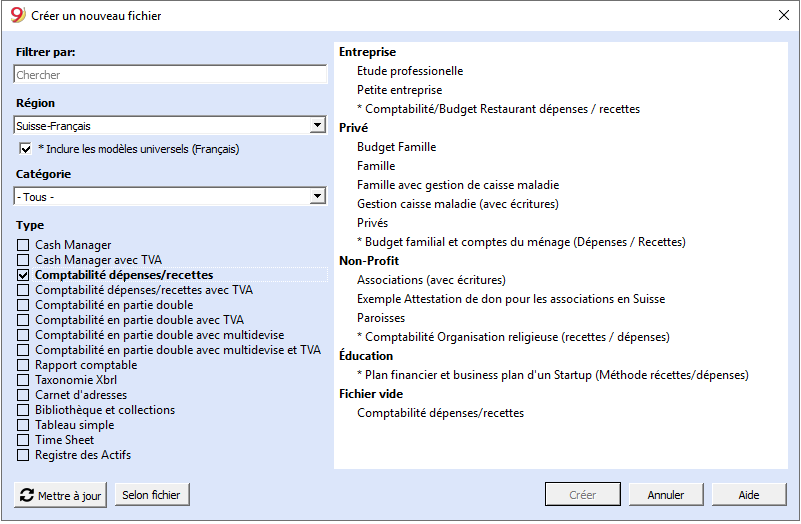Click the Chercher filter input field
Viewport: 801px width, 524px height.
170,75
